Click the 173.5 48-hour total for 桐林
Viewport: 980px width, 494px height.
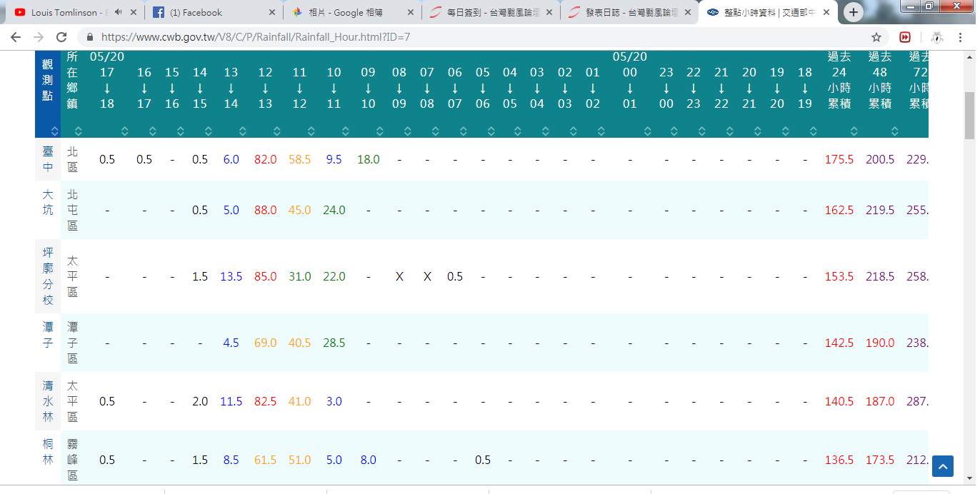tap(880, 460)
